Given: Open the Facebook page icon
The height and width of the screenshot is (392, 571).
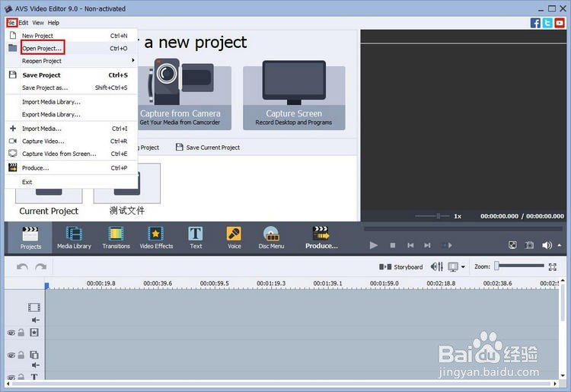Looking at the screenshot, I should [x=535, y=23].
